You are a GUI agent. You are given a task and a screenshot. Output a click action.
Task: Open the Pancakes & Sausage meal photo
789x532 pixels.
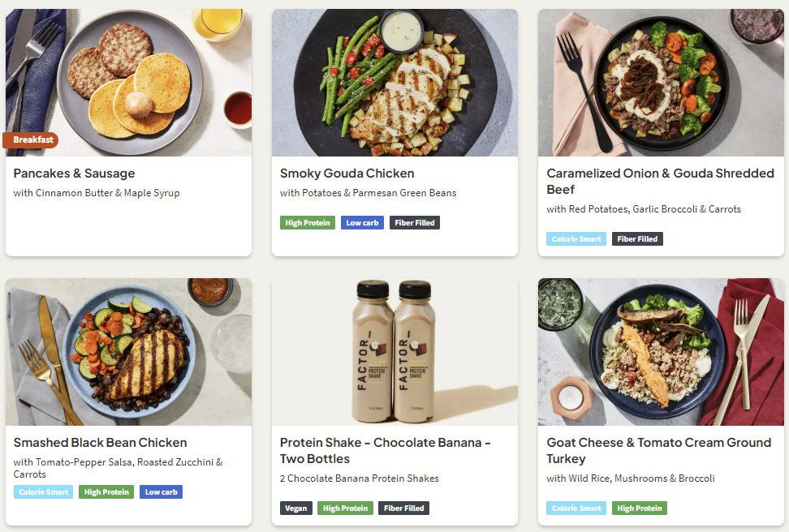(128, 81)
